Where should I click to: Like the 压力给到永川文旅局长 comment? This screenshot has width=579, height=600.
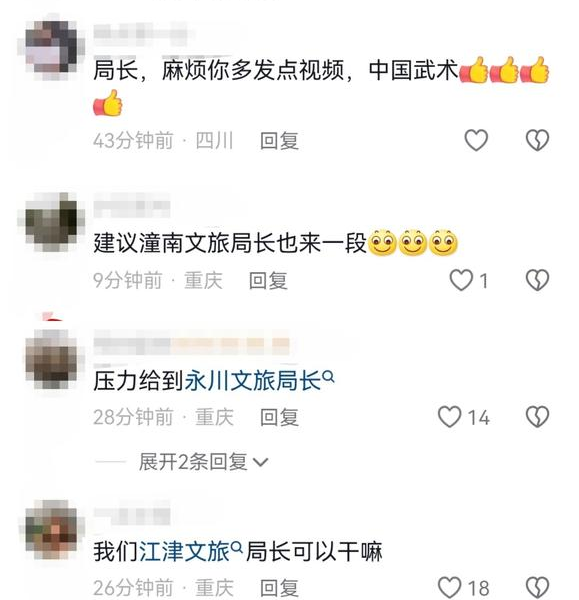pyautogui.click(x=449, y=417)
